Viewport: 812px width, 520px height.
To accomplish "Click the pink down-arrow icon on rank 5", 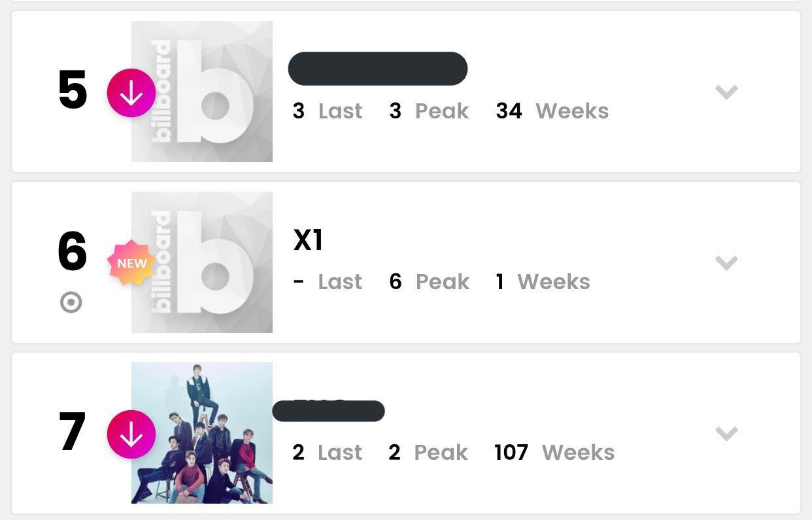I will [x=131, y=93].
